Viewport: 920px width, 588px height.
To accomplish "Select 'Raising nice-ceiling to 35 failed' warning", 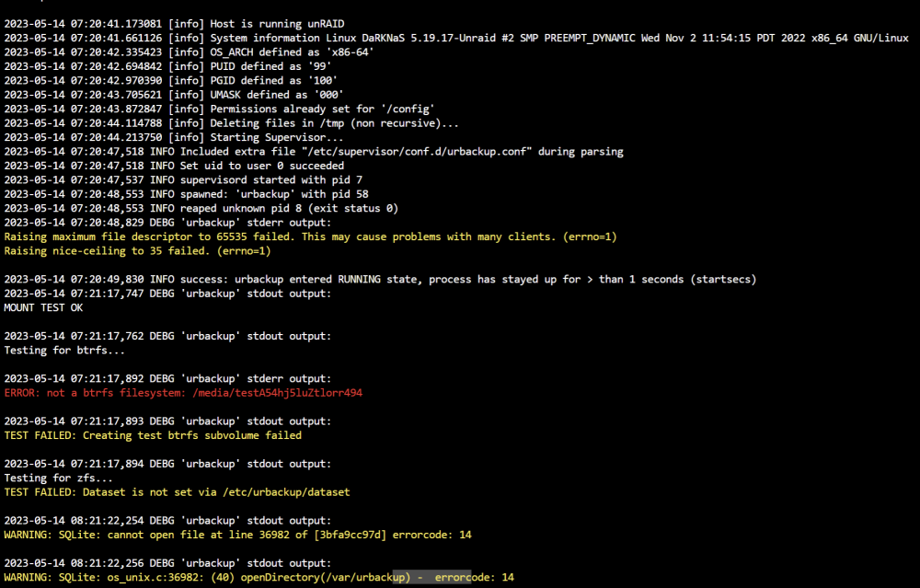I will (x=137, y=250).
